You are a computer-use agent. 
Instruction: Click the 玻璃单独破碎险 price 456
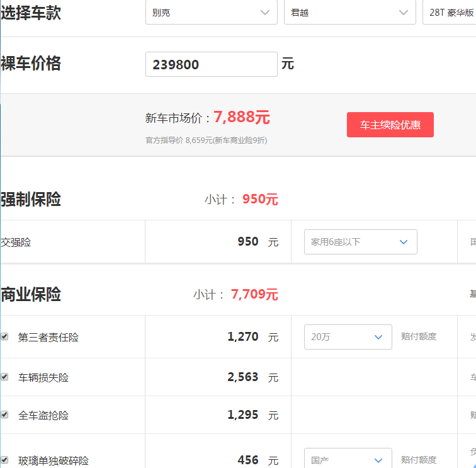point(248,460)
